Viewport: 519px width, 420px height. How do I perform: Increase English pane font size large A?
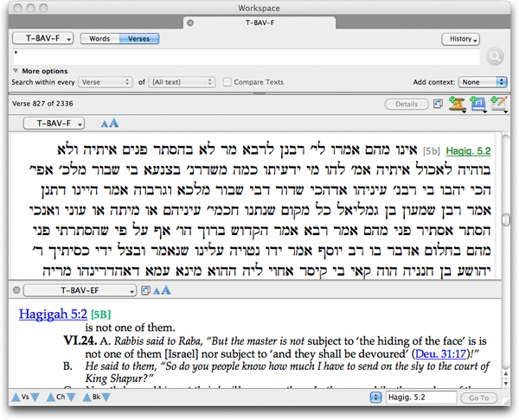[x=165, y=290]
